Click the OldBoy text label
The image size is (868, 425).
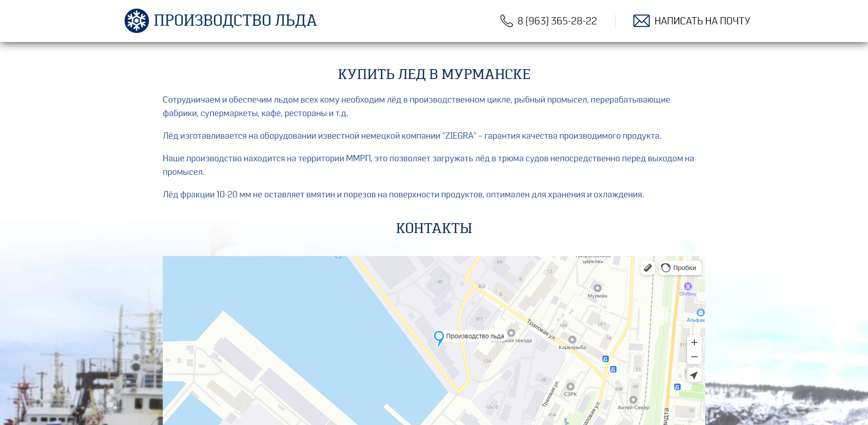(x=688, y=294)
